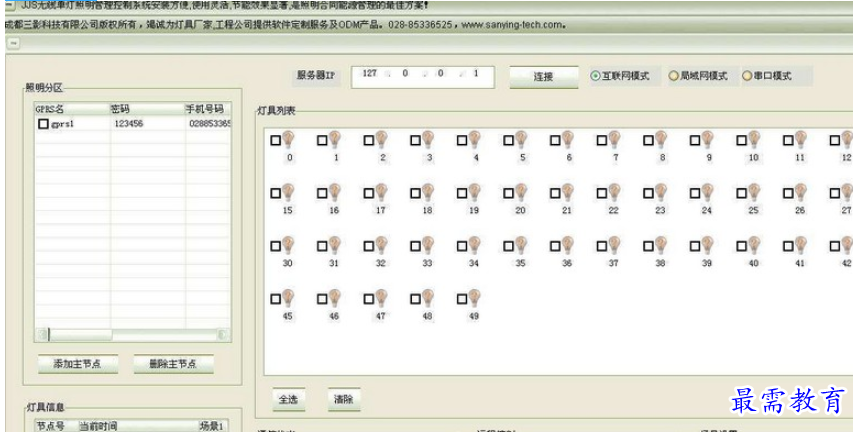Image resolution: width=853 pixels, height=432 pixels.
Task: Select the lamp bulb icon numbered 15
Action: tap(288, 192)
